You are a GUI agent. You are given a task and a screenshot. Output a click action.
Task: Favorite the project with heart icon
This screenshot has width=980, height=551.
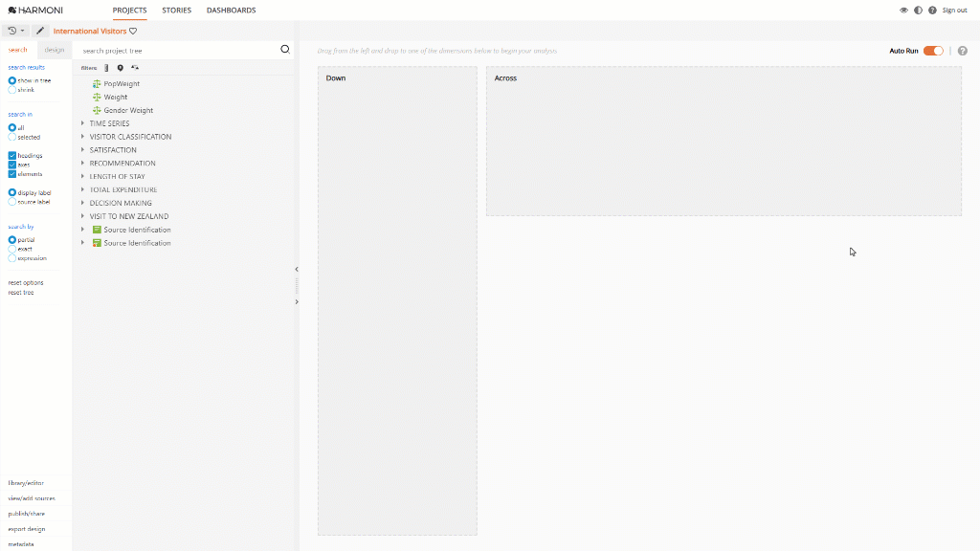click(x=133, y=32)
